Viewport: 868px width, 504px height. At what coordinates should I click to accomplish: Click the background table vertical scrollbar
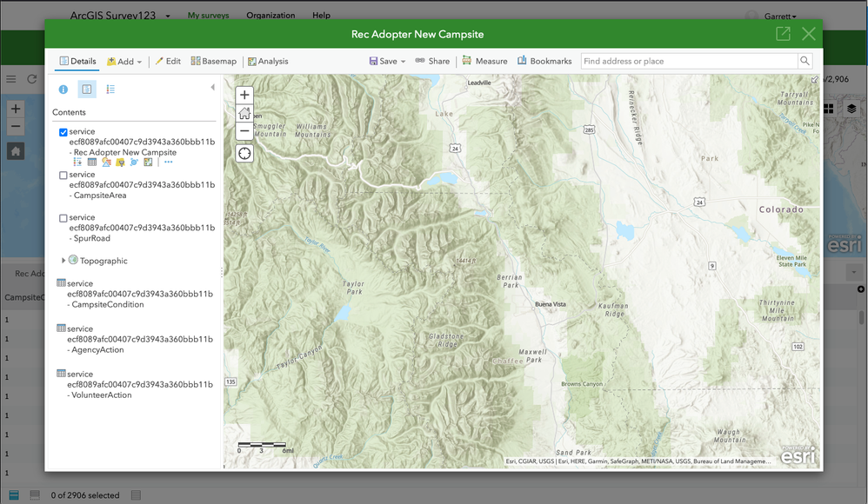861,317
